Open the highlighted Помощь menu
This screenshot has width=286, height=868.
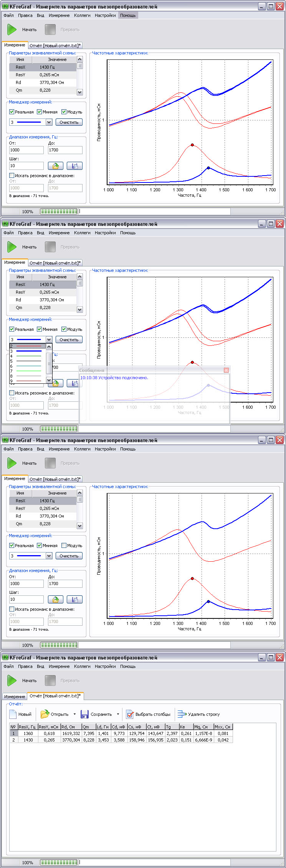127,15
